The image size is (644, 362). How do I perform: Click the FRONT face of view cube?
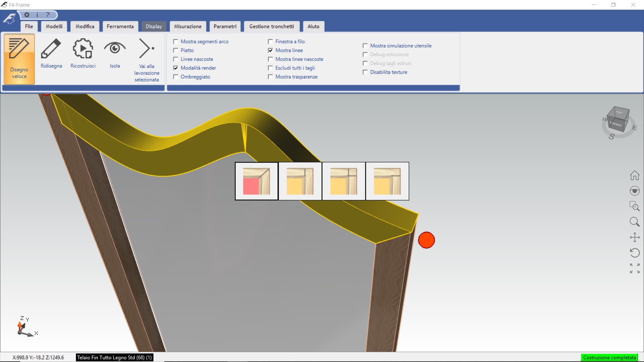tap(616, 124)
